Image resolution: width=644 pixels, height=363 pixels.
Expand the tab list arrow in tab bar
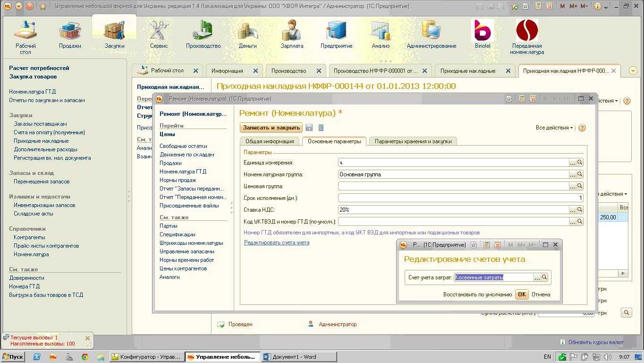point(633,70)
